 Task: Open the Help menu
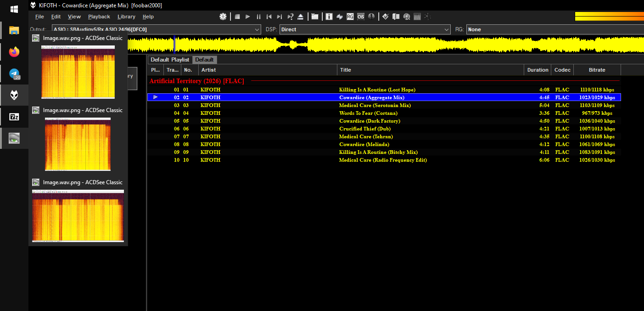point(148,17)
